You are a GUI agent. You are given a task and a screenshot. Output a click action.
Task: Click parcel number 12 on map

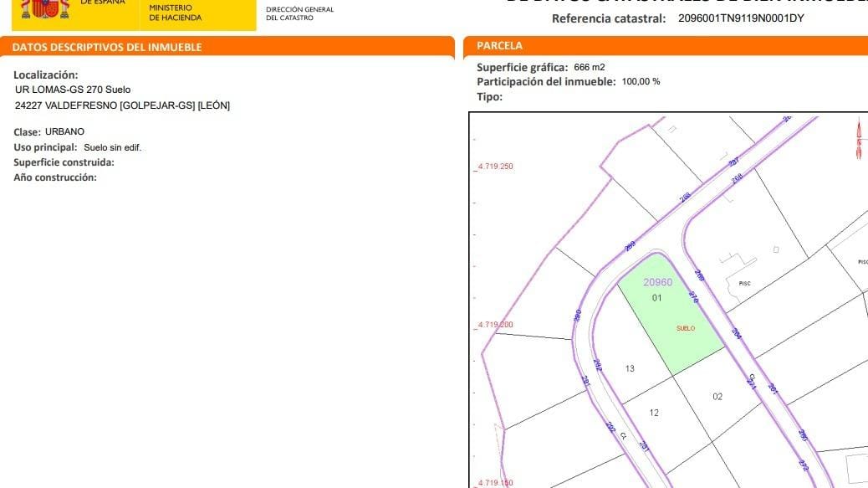[654, 413]
